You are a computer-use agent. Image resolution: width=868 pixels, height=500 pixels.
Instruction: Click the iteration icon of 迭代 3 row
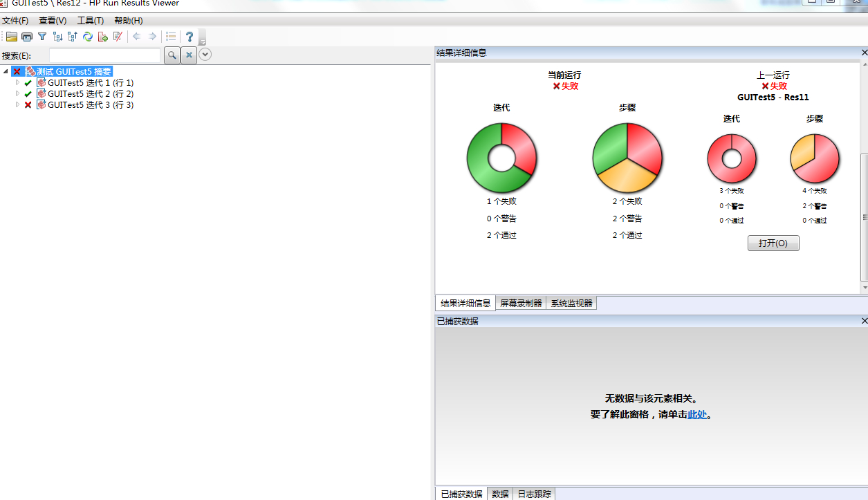[x=41, y=105]
